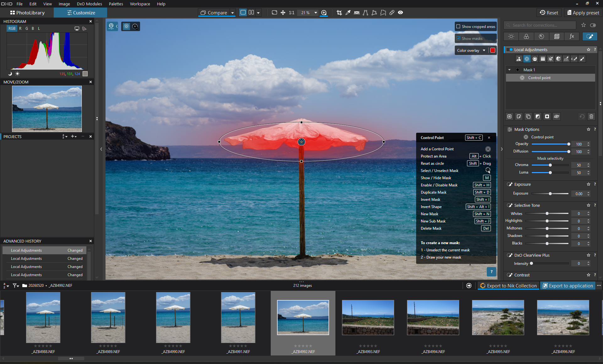Delete the selected mask with trash icon
This screenshot has width=603, height=364.
pos(591,116)
